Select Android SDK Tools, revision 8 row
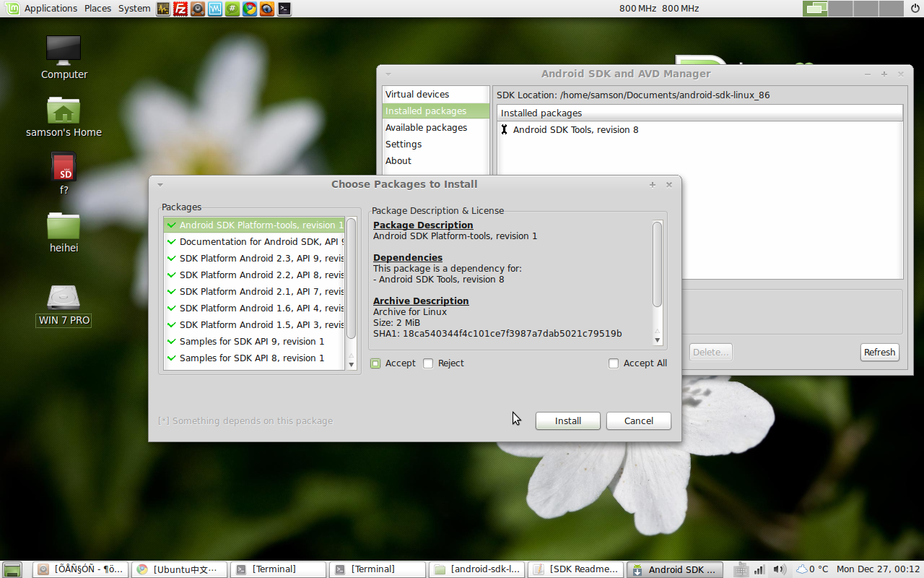This screenshot has height=578, width=924. (699, 130)
